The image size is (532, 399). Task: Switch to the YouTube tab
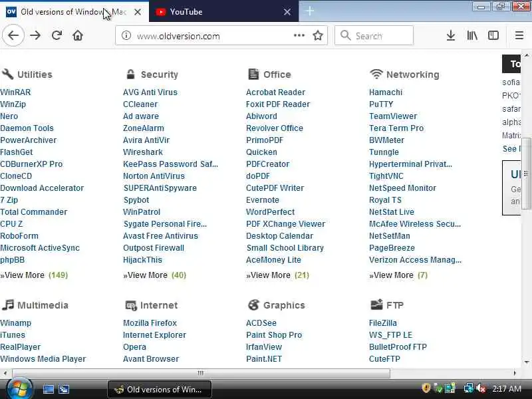coord(224,11)
